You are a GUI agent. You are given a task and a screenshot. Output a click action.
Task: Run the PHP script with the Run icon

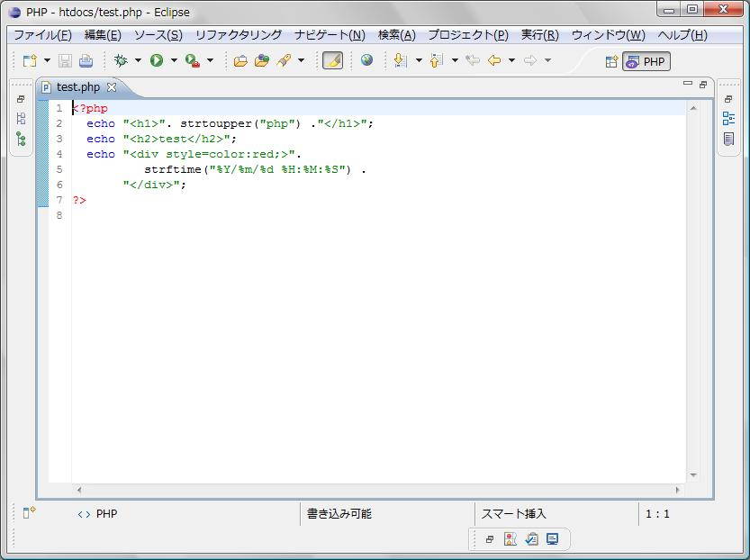tap(155, 60)
